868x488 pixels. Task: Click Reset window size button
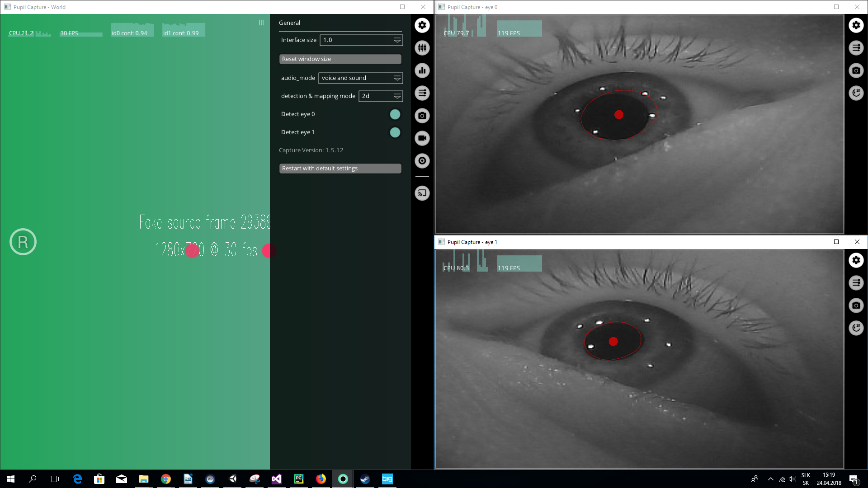click(x=340, y=59)
